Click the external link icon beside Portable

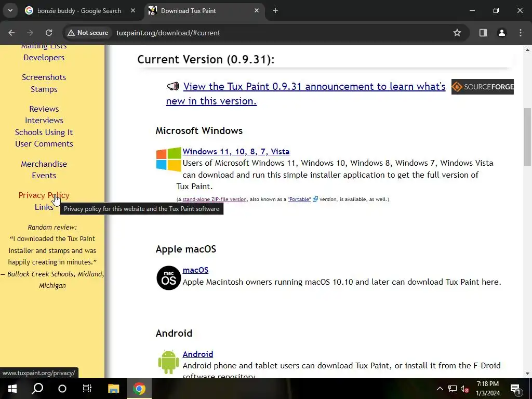[315, 199]
